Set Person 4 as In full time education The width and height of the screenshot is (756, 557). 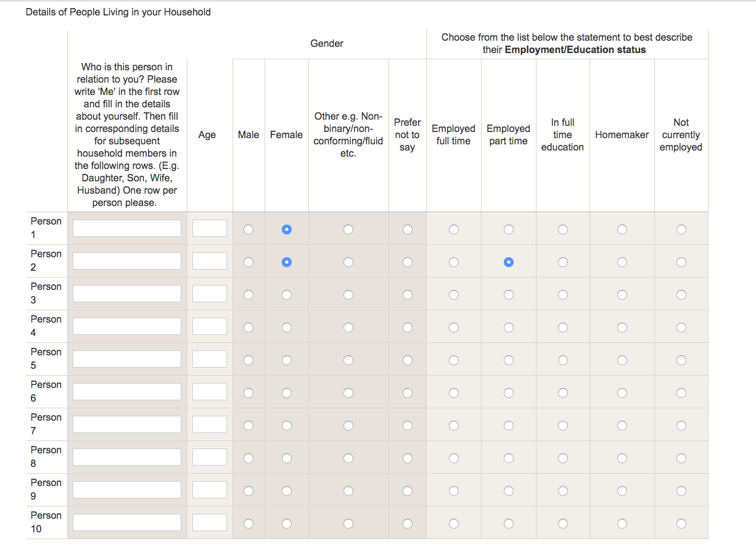(562, 328)
